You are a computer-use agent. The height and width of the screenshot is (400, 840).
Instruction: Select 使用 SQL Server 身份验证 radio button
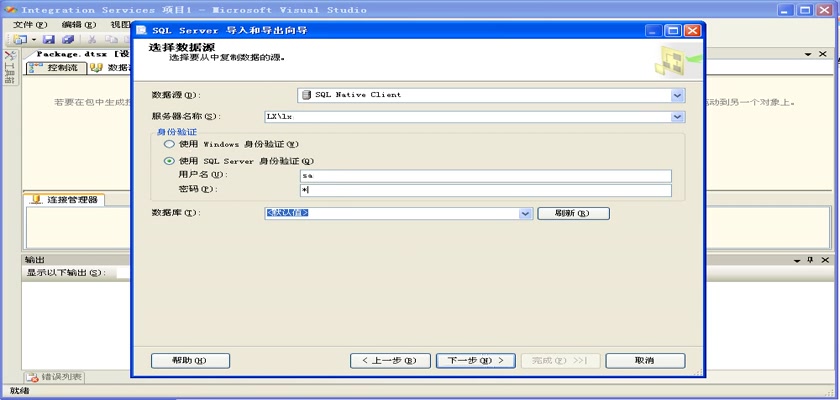(169, 161)
